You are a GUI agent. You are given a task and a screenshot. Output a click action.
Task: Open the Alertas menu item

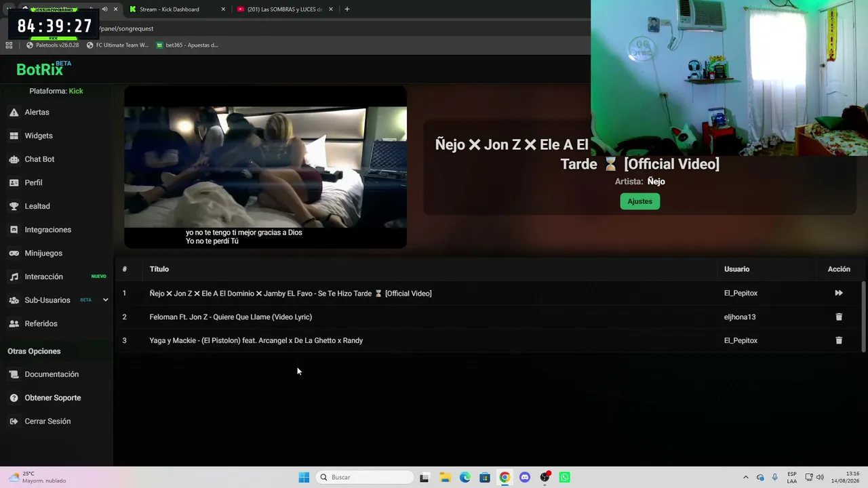(37, 113)
